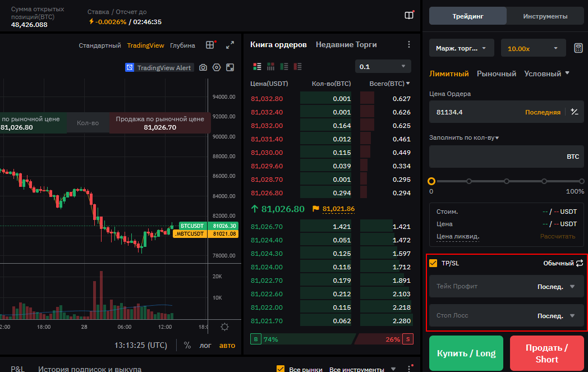Open the chart grid layout icon
The image size is (588, 372).
pyautogui.click(x=210, y=45)
